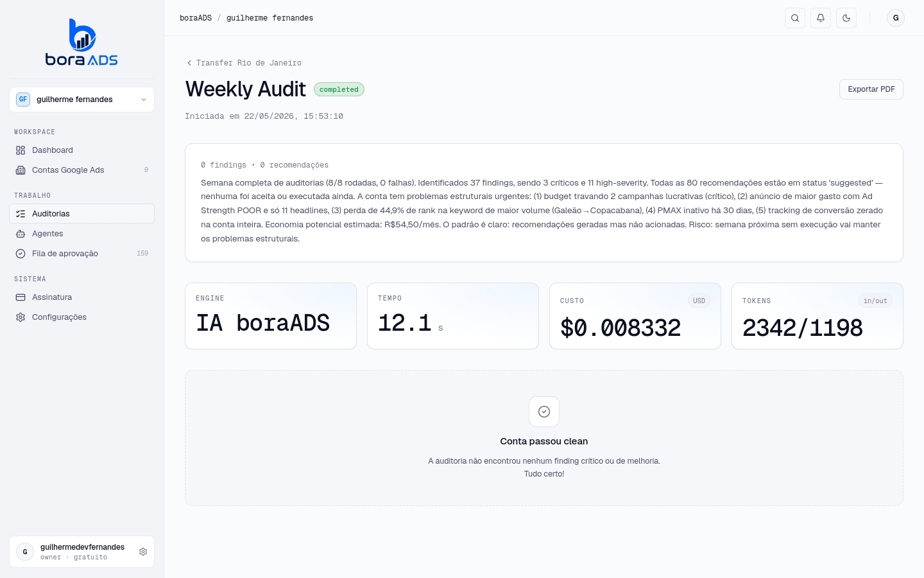Click the Auditorias checklist icon
The width and height of the screenshot is (924, 578).
pos(21,214)
